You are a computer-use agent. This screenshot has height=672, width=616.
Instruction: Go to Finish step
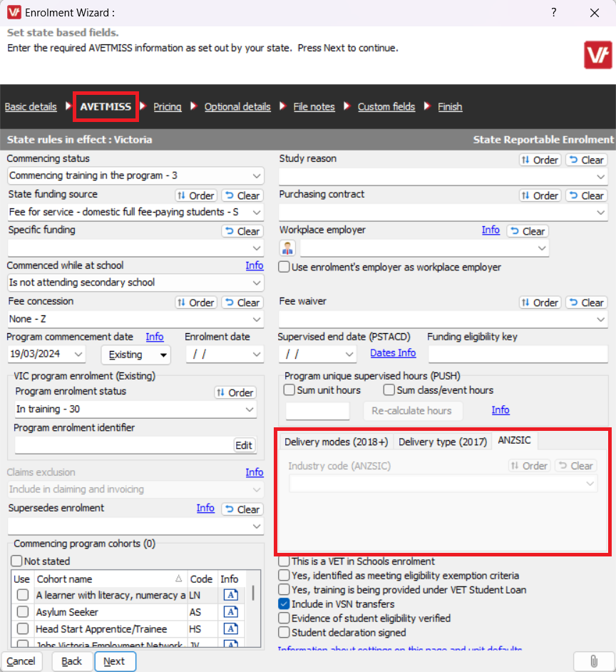click(x=450, y=107)
